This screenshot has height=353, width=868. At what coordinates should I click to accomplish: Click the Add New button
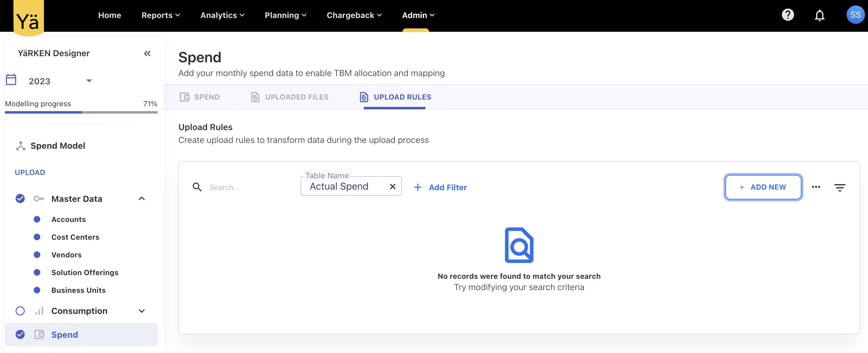pyautogui.click(x=763, y=187)
